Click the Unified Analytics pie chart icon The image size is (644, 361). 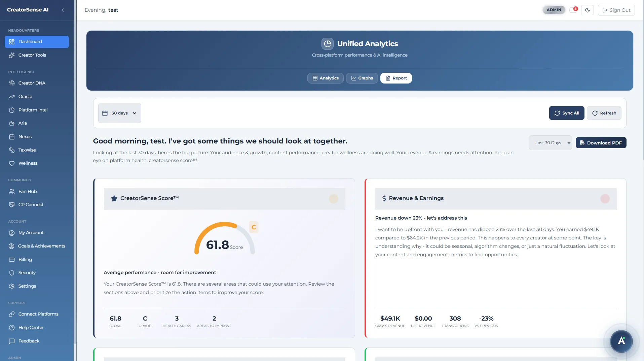tap(328, 43)
